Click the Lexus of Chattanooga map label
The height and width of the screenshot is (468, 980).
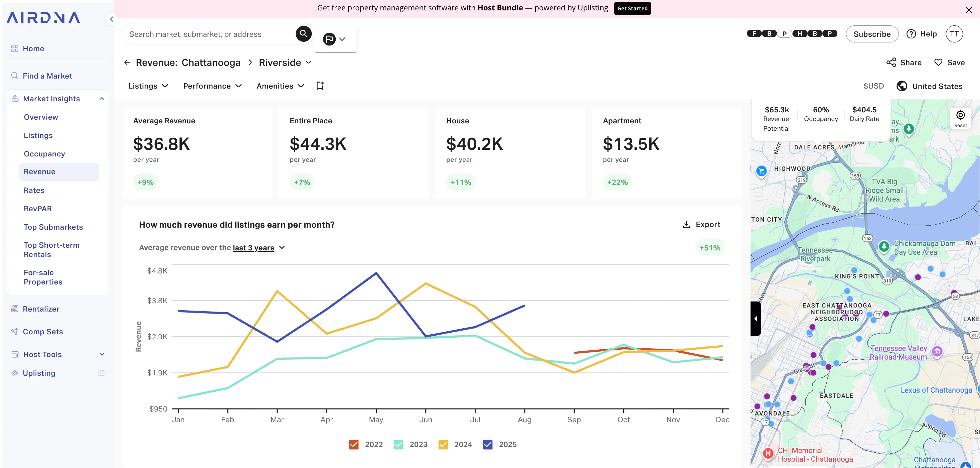[x=936, y=390]
